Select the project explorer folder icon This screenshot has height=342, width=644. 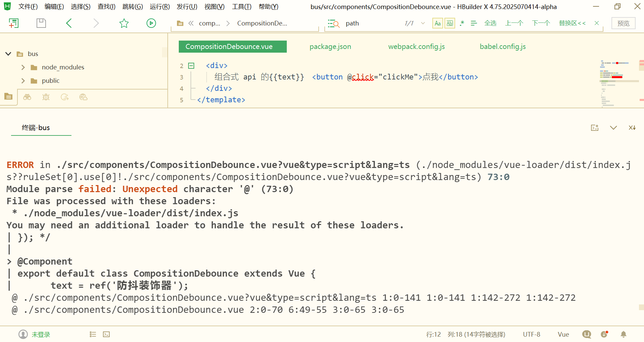point(9,97)
